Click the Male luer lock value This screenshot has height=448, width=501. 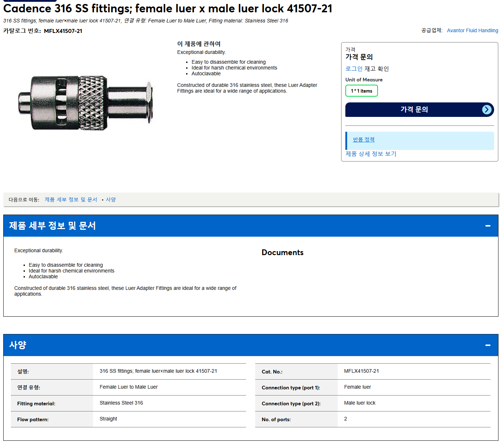coord(359,403)
